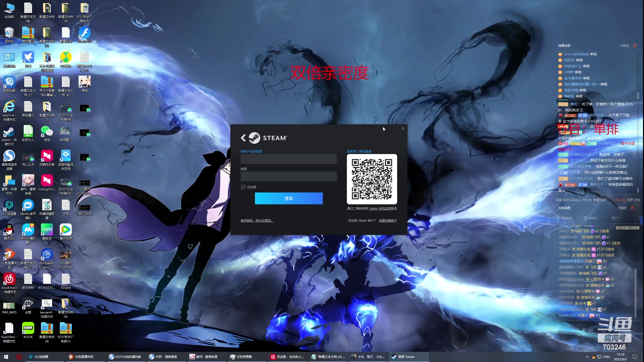Tick the 记住我 remember-me checkbox
The width and height of the screenshot is (644, 362).
coord(243,187)
